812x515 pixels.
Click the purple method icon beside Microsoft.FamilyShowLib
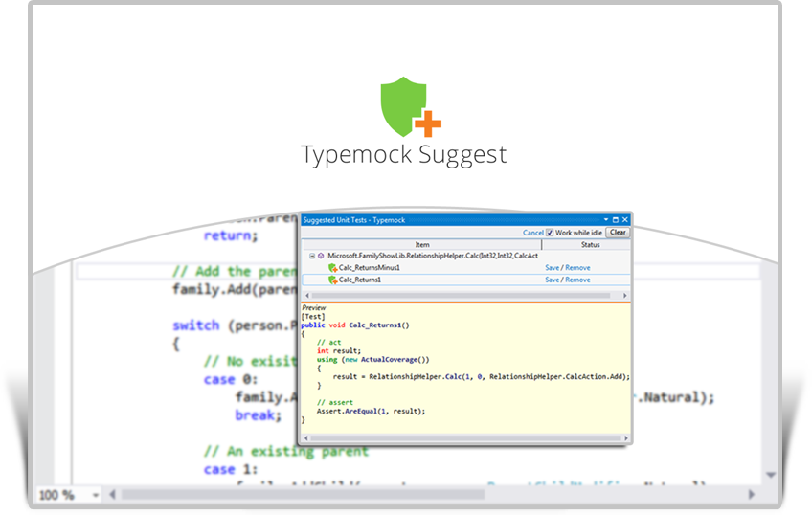tap(321, 256)
